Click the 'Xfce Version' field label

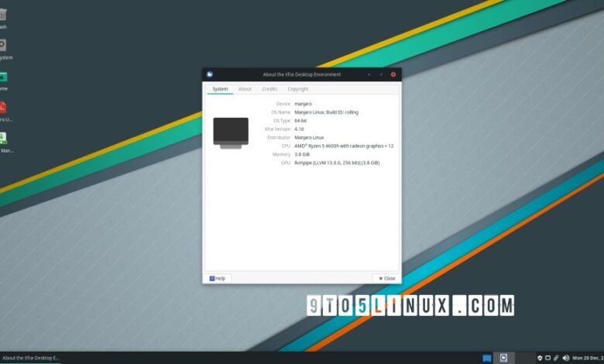click(277, 129)
